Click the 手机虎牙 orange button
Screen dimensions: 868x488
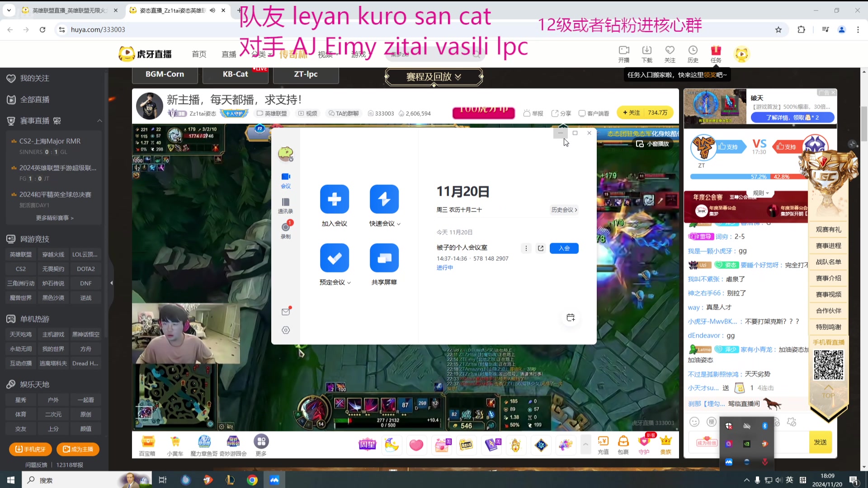30,449
